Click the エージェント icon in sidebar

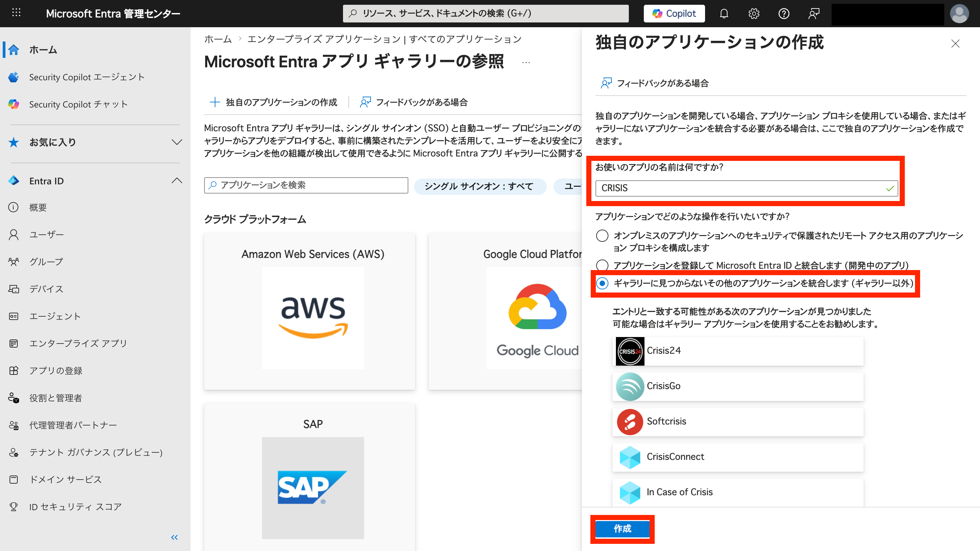[x=14, y=316]
